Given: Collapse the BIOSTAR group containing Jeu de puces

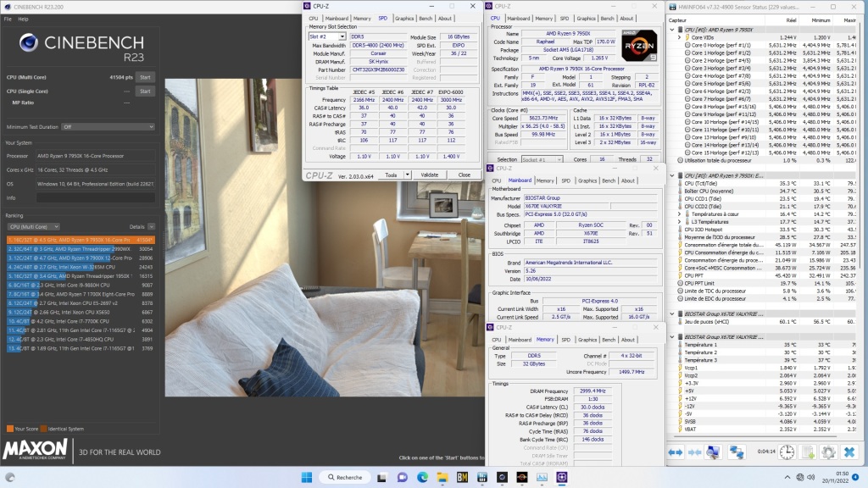Looking at the screenshot, I should click(672, 313).
